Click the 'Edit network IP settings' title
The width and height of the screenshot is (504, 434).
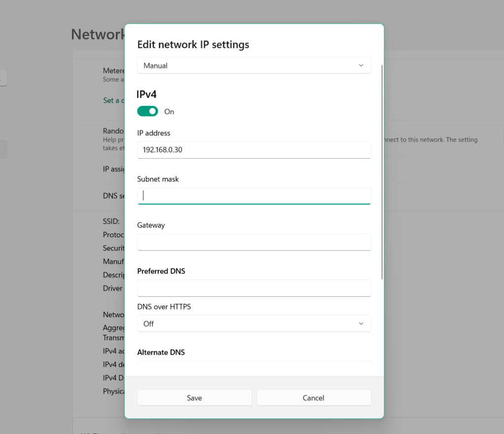tap(193, 45)
